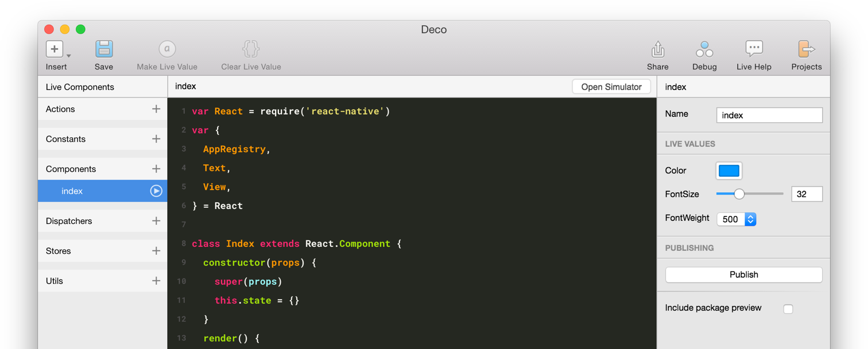Open the Projects toolbar icon
Image resolution: width=868 pixels, height=349 pixels.
pos(806,49)
